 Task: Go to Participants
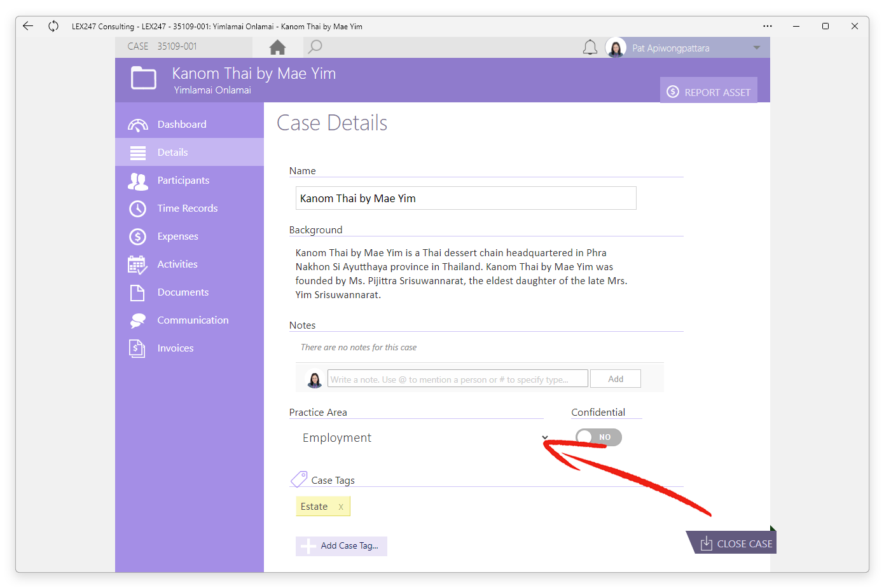click(190, 180)
